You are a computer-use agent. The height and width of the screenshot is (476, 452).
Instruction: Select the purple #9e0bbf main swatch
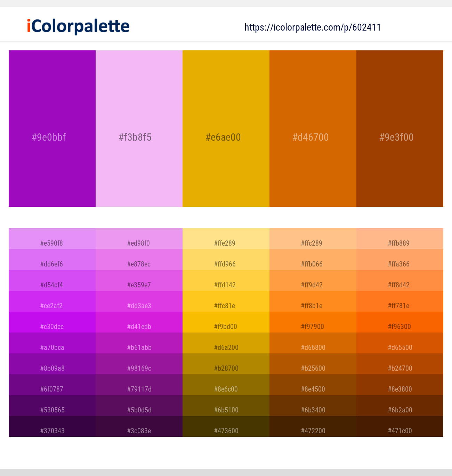52,129
